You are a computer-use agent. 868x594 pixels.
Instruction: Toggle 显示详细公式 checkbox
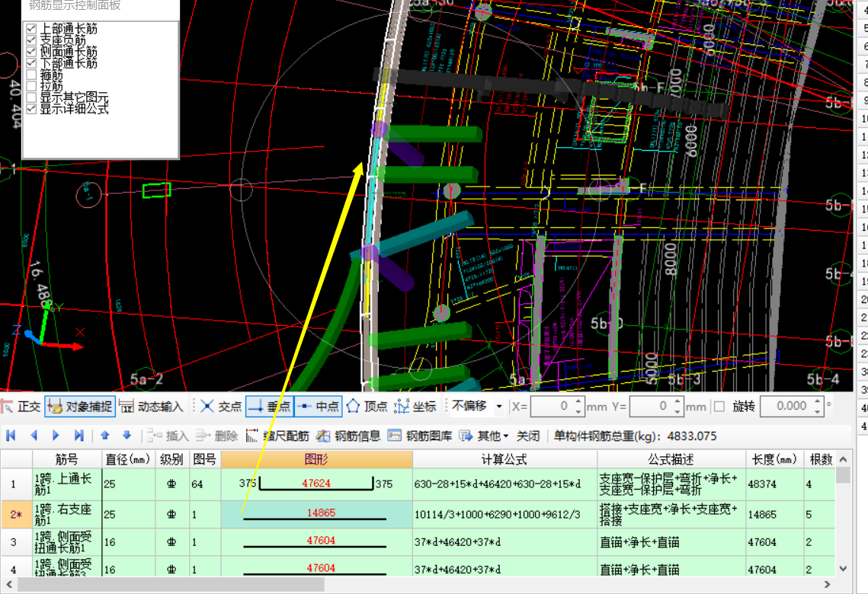(31, 108)
